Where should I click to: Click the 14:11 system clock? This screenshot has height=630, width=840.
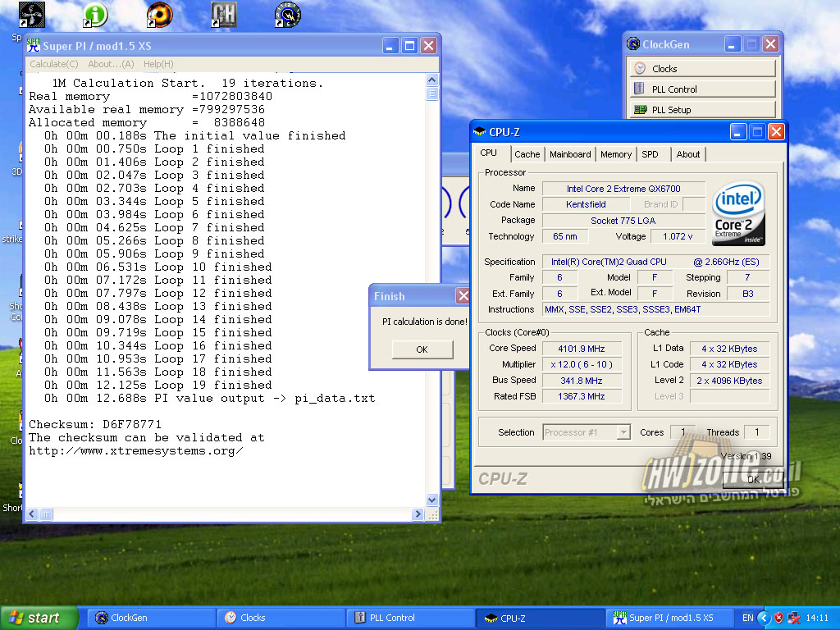coord(817,618)
